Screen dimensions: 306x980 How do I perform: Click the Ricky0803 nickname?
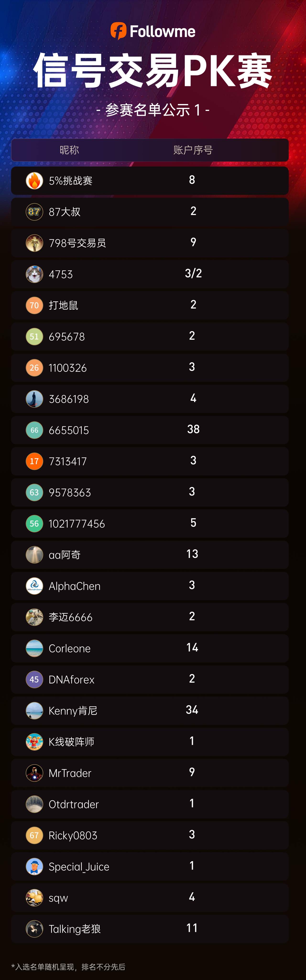[x=73, y=836]
